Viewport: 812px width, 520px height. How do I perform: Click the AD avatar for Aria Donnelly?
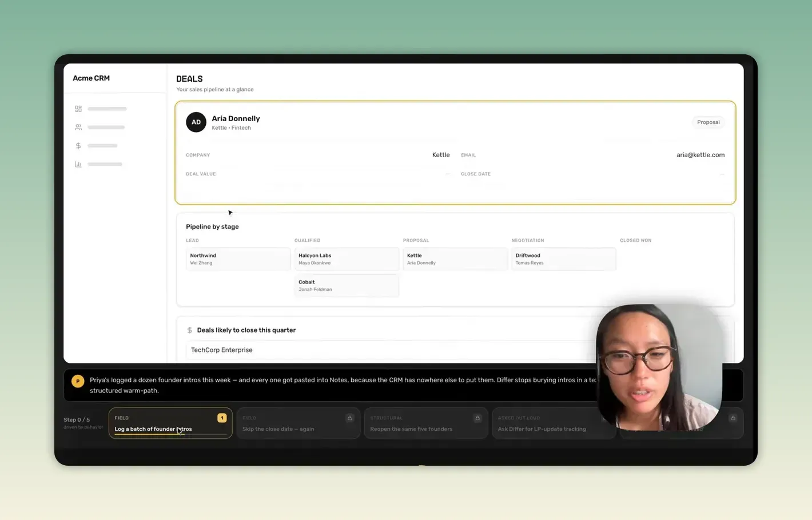[196, 122]
